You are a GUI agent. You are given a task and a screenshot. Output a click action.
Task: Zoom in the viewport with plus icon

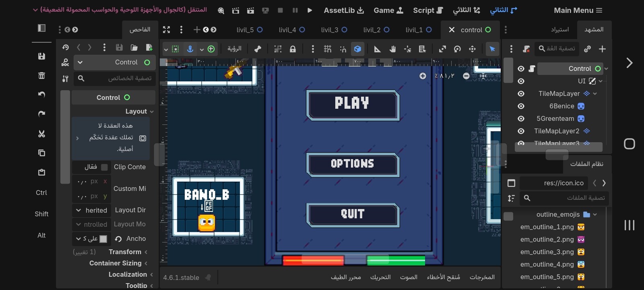423,76
